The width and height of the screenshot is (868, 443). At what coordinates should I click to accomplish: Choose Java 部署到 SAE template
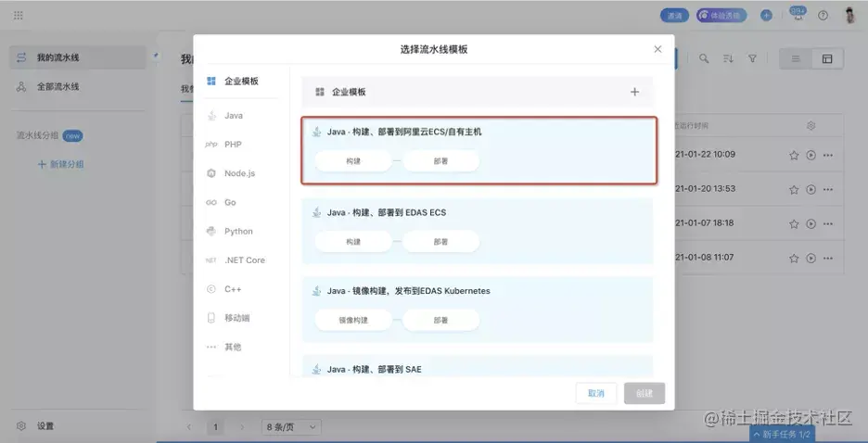coord(478,366)
